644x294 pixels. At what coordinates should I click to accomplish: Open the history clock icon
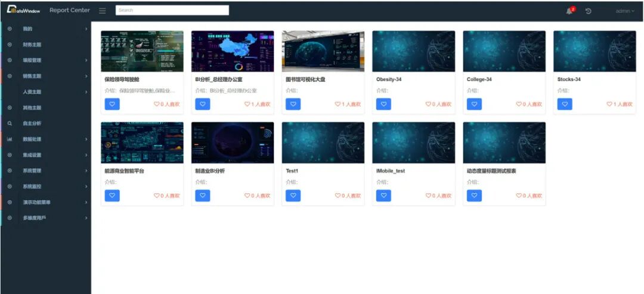point(588,11)
